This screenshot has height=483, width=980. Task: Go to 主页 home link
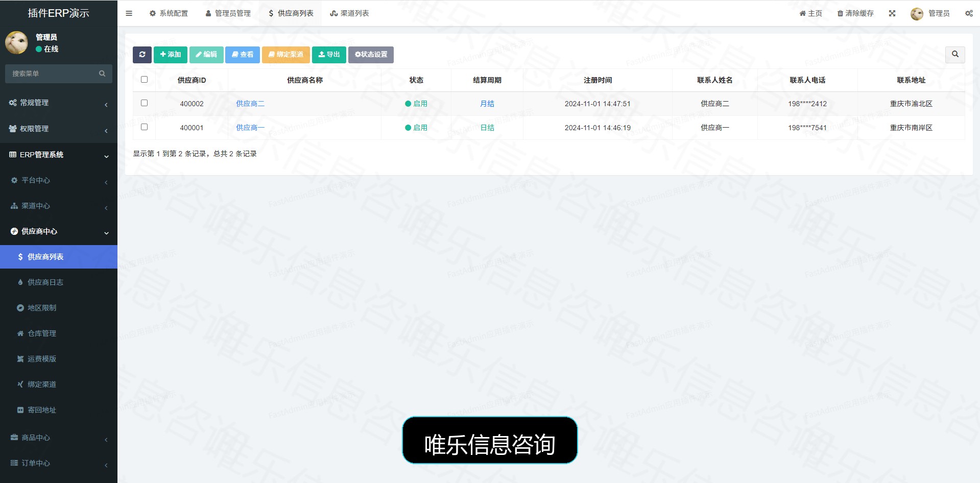811,13
